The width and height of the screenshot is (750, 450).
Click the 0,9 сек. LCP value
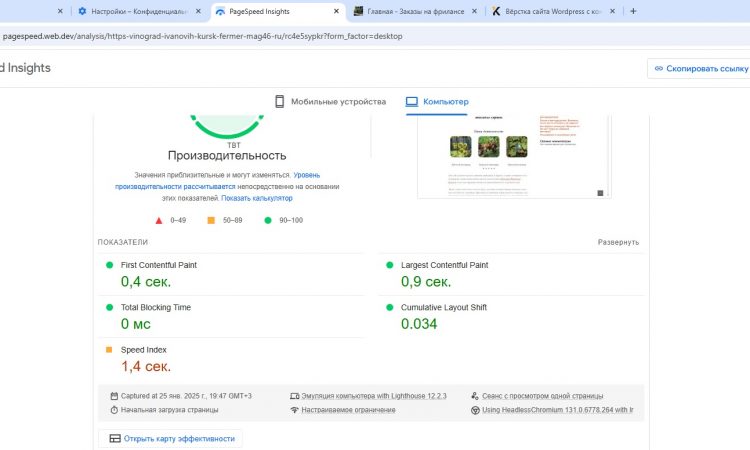(x=426, y=282)
